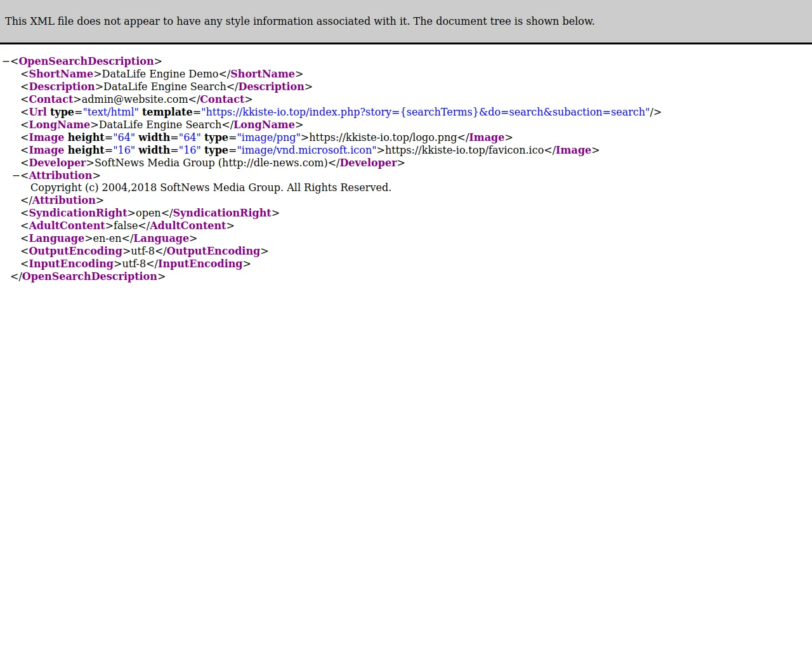Click the admin@website.com contact text
The image size is (812, 650).
134,100
